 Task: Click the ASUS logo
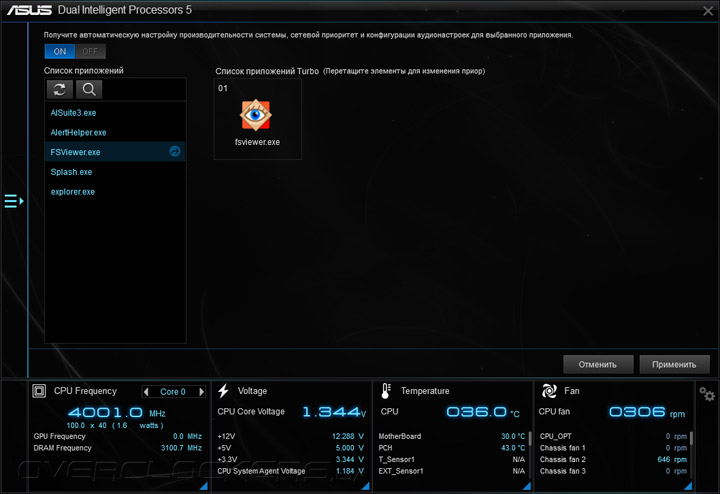29,10
